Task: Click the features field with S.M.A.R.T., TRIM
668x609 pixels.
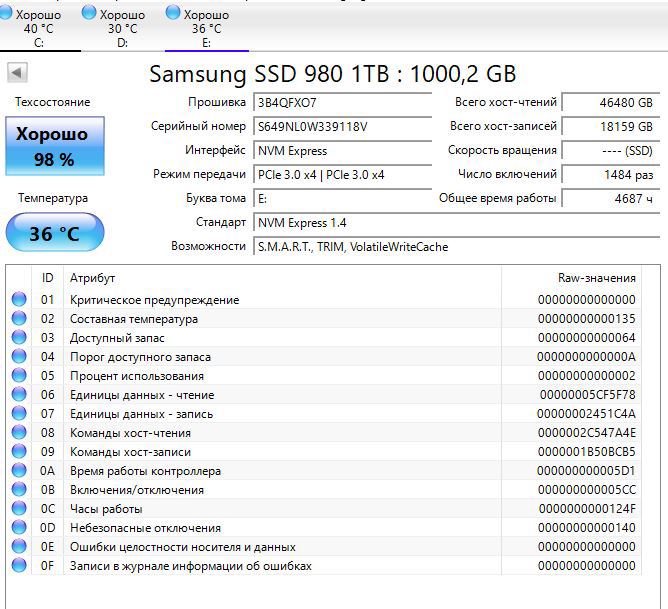Action: click(x=457, y=247)
